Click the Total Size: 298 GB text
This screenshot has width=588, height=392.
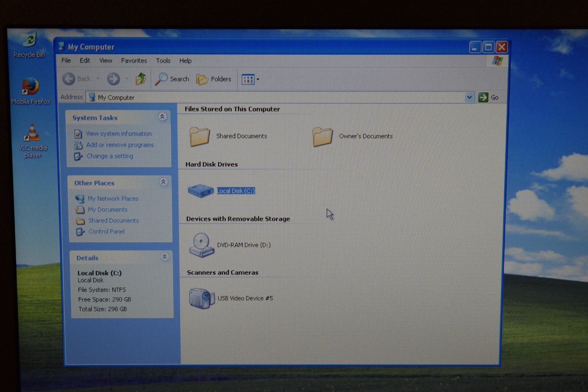click(x=103, y=309)
